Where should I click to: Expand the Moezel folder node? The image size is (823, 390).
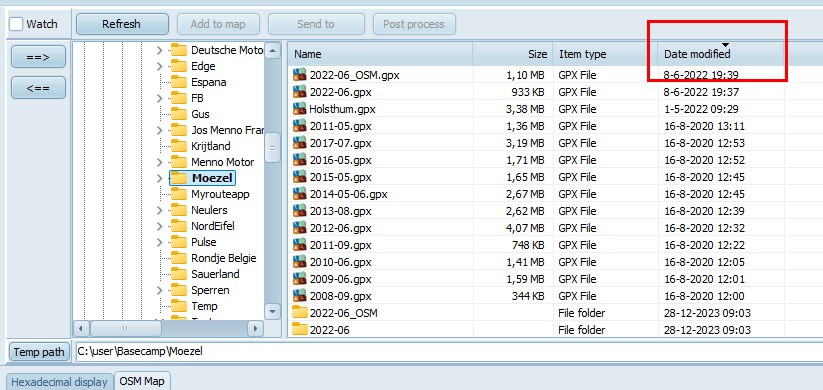click(x=160, y=178)
